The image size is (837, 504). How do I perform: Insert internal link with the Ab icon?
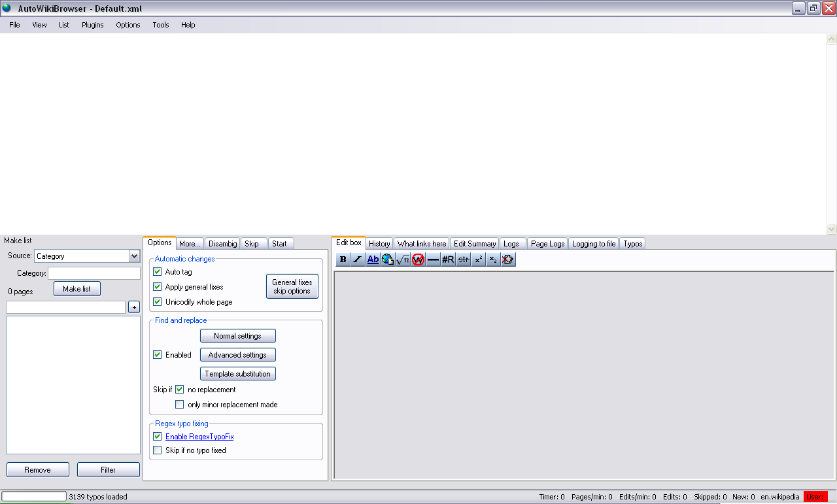[373, 260]
